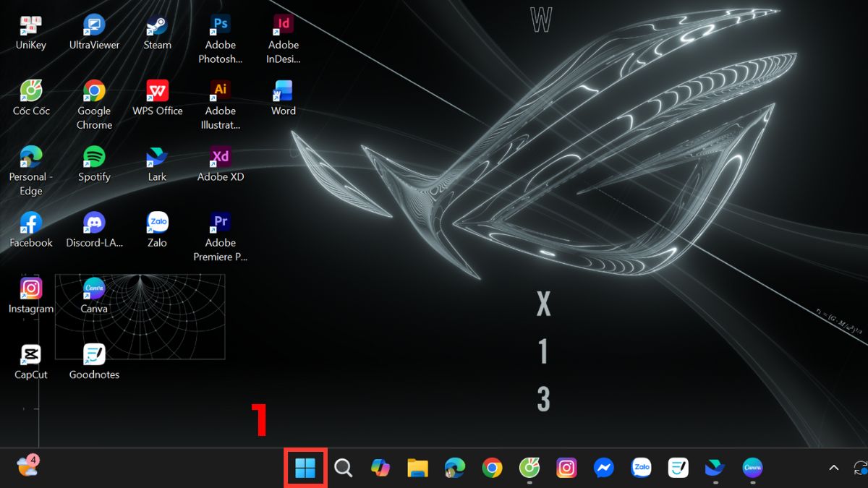Launch Adobe Premiere Pro
This screenshot has height=488, width=868.
coord(220,221)
